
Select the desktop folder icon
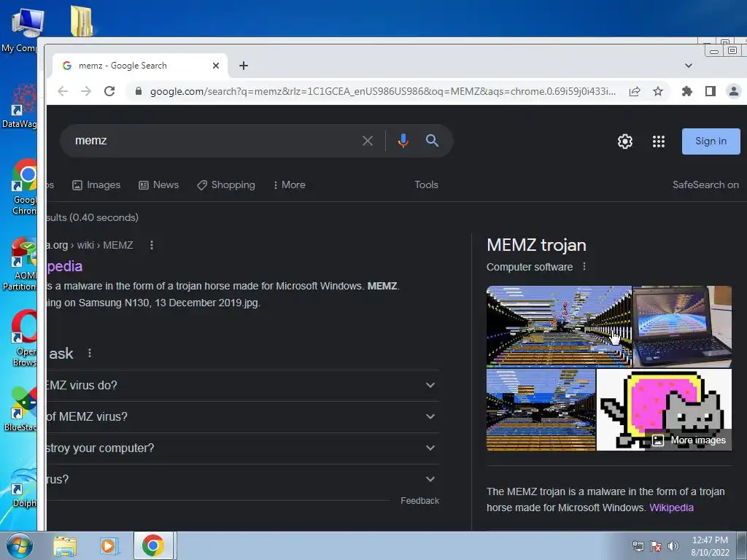tap(82, 20)
